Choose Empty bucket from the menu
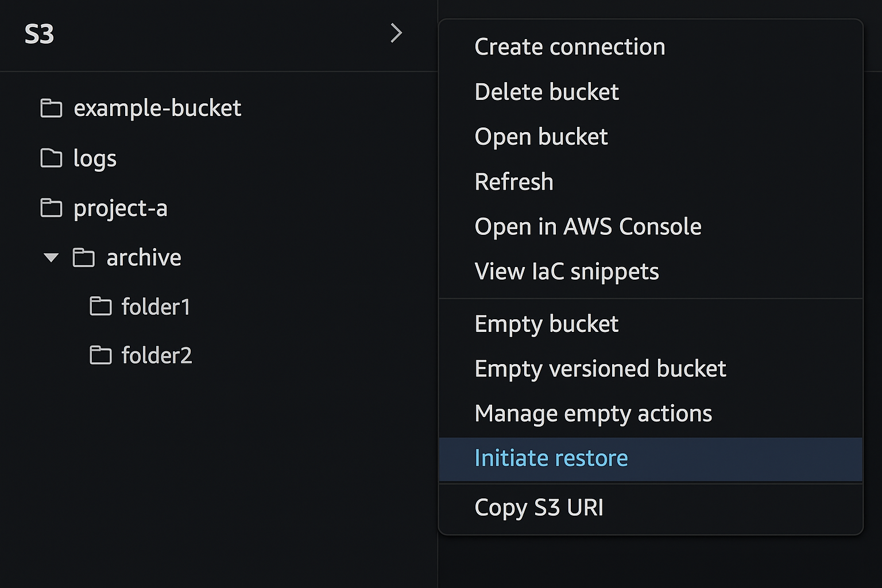This screenshot has width=882, height=588. (x=546, y=324)
